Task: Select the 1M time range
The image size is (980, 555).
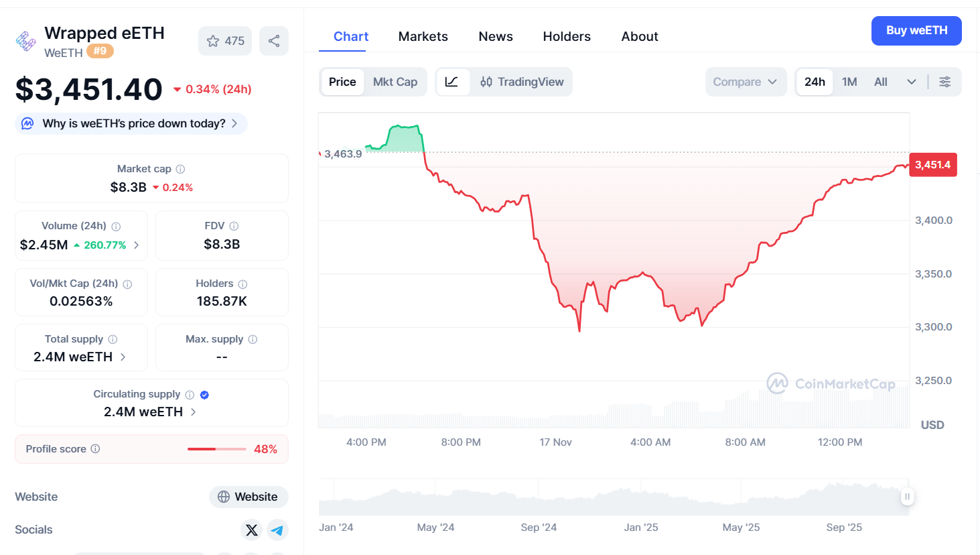Action: [849, 82]
